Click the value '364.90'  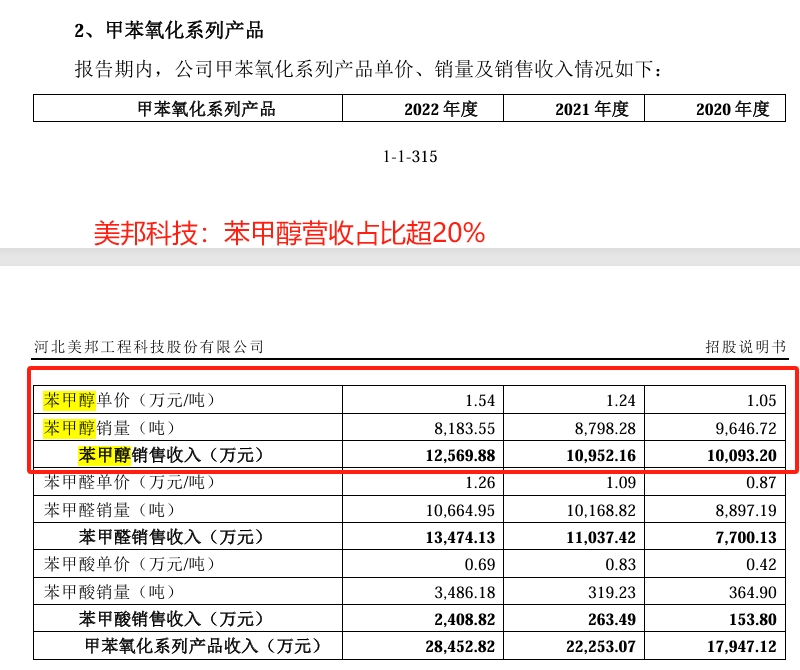click(x=753, y=592)
